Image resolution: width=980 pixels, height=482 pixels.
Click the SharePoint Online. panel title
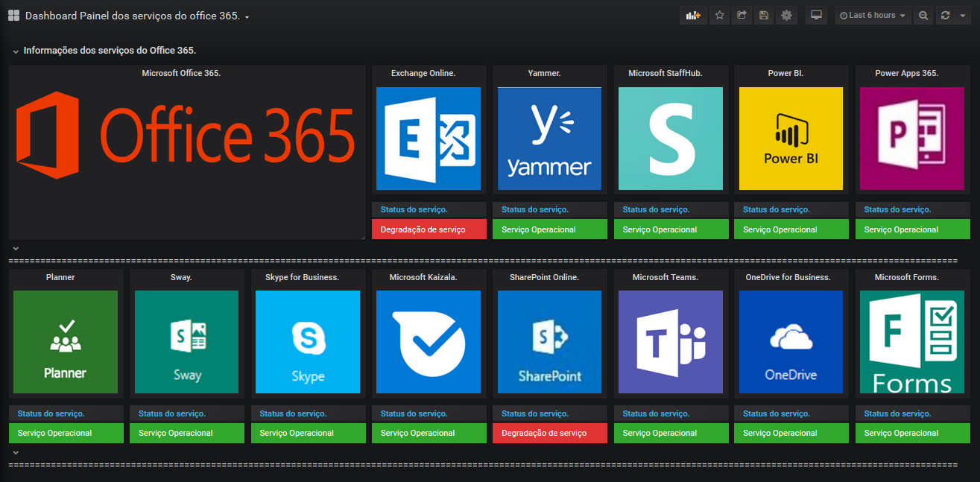[x=544, y=277]
